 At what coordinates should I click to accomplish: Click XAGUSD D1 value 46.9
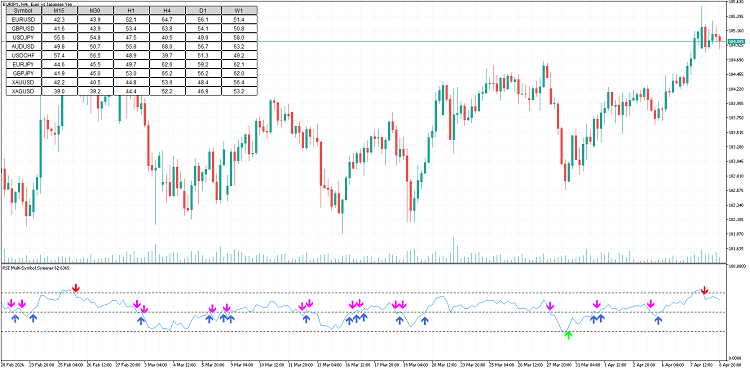pyautogui.click(x=203, y=91)
